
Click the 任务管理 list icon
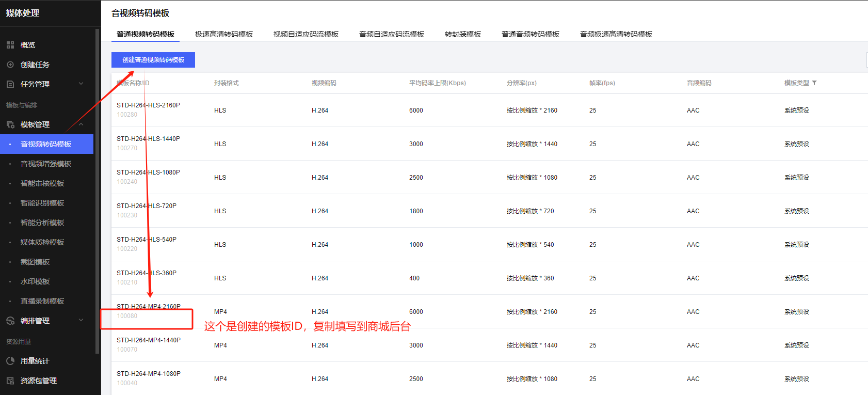click(10, 84)
